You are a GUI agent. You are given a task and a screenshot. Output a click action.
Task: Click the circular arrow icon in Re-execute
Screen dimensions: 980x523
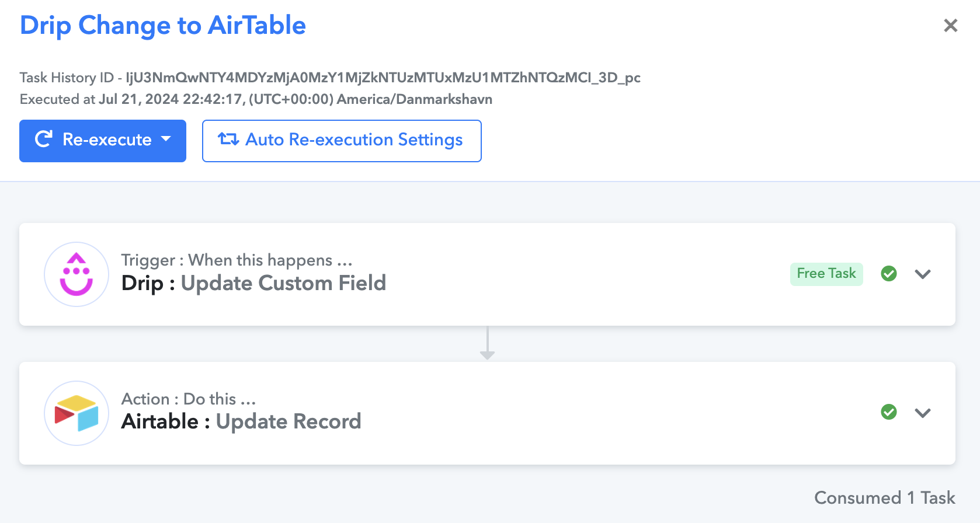click(44, 139)
